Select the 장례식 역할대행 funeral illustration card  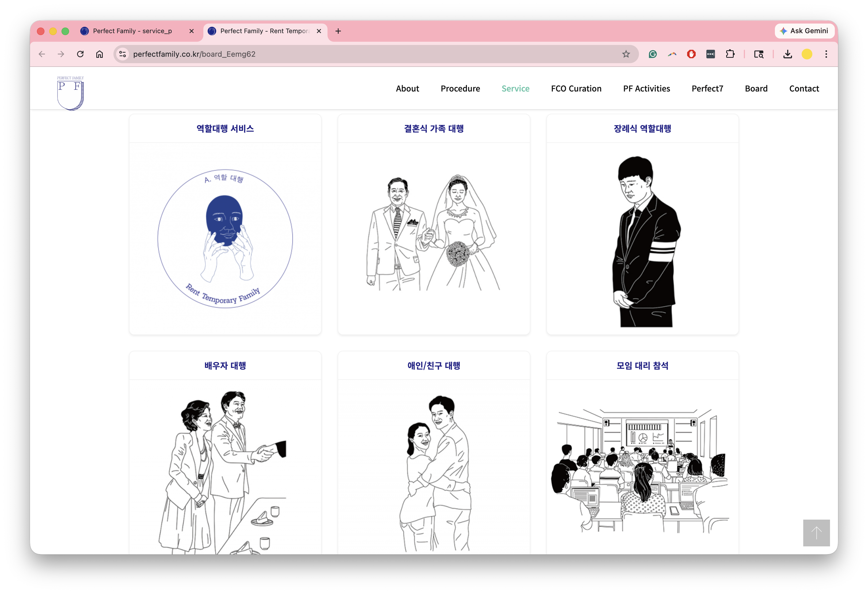tap(642, 239)
